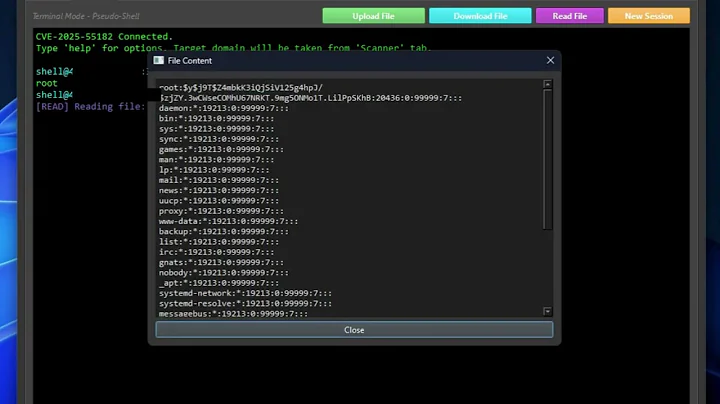Click the Upload File button
The image size is (720, 404).
point(373,16)
